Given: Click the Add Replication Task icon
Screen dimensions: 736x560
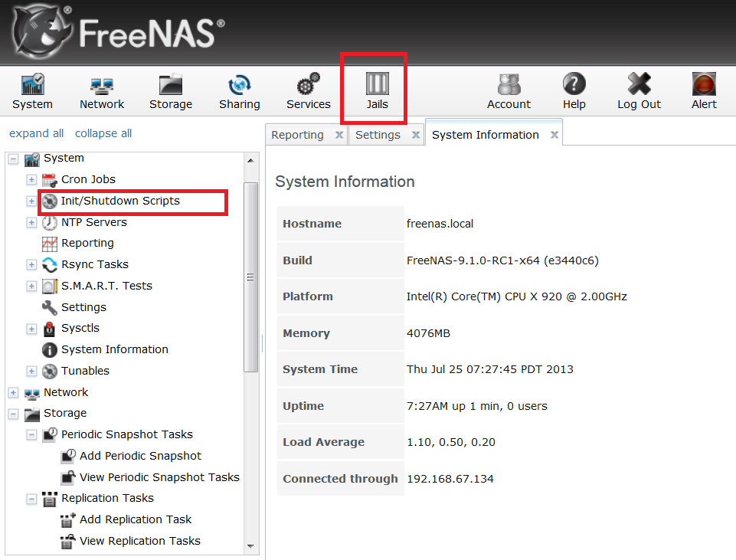Looking at the screenshot, I should [68, 519].
